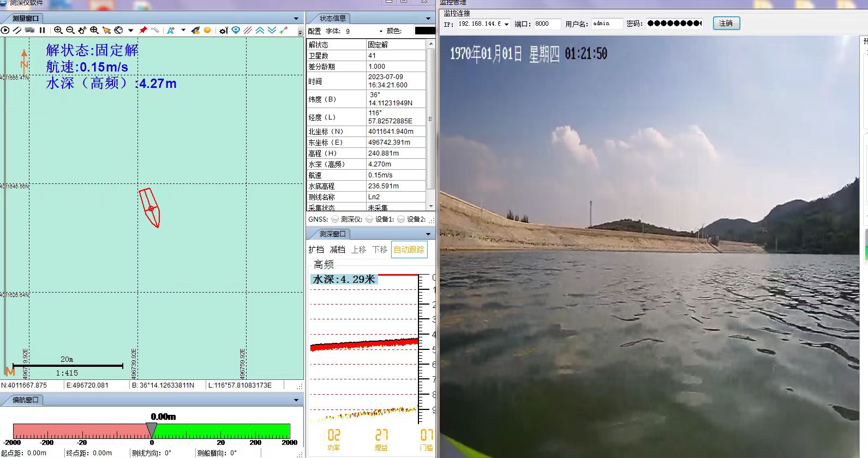The width and height of the screenshot is (868, 458).
Task: Select the 测量窗口 tab
Action: point(25,19)
